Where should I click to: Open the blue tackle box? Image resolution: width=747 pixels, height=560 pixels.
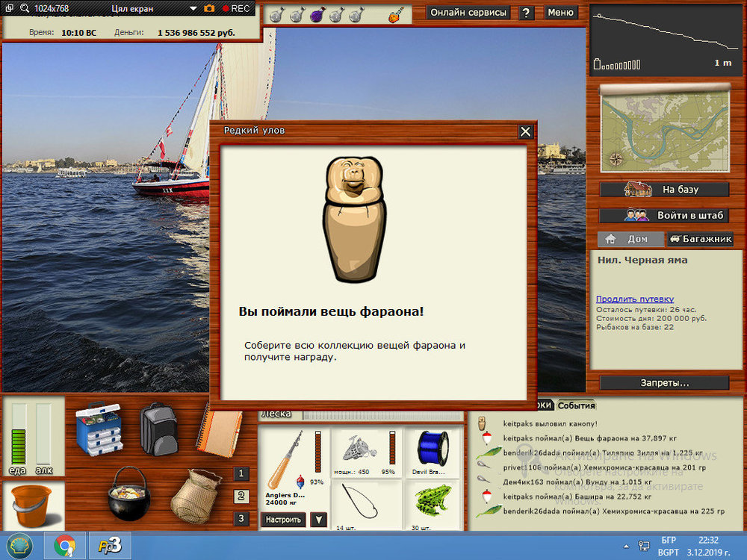pos(99,429)
